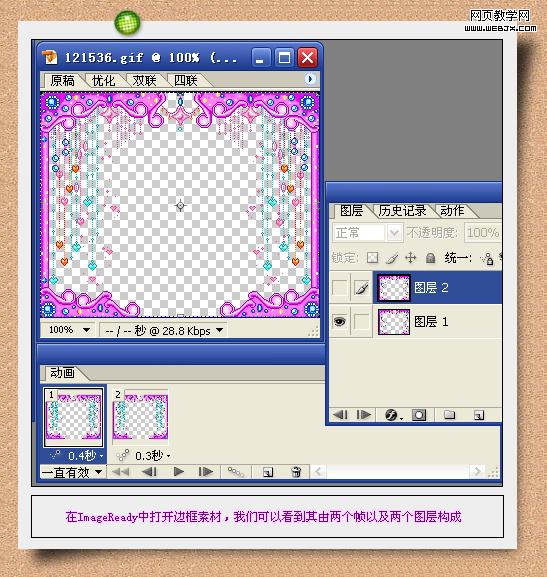Open the 历史记录 panel tab
Image resolution: width=547 pixels, height=577 pixels.
pyautogui.click(x=402, y=211)
